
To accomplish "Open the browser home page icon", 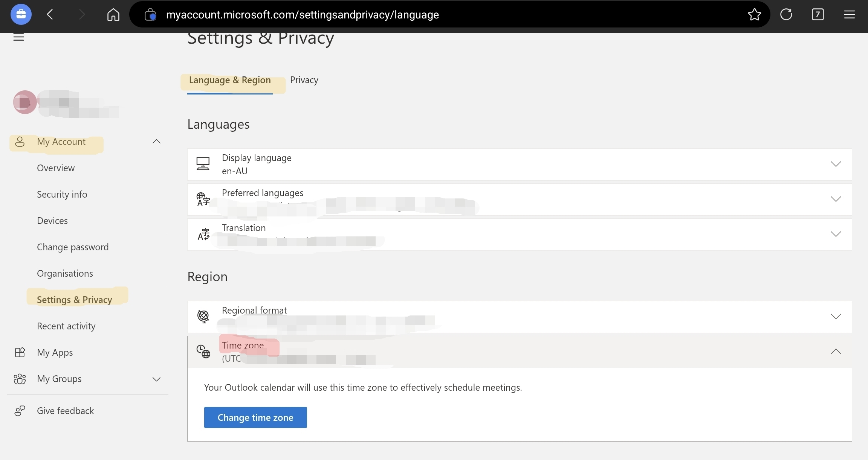I will [113, 15].
